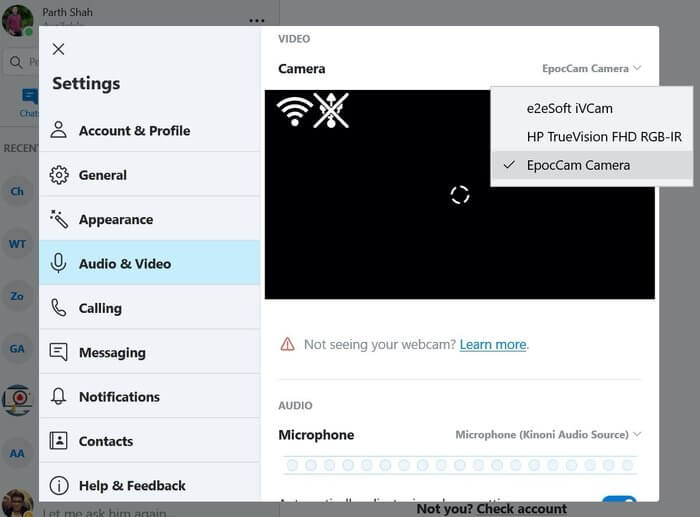Image resolution: width=700 pixels, height=517 pixels.
Task: Click the address book icon beside Contacts
Action: [58, 441]
